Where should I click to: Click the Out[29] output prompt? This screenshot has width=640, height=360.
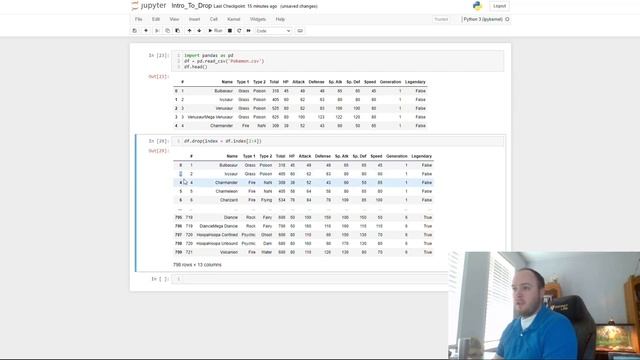(x=158, y=151)
